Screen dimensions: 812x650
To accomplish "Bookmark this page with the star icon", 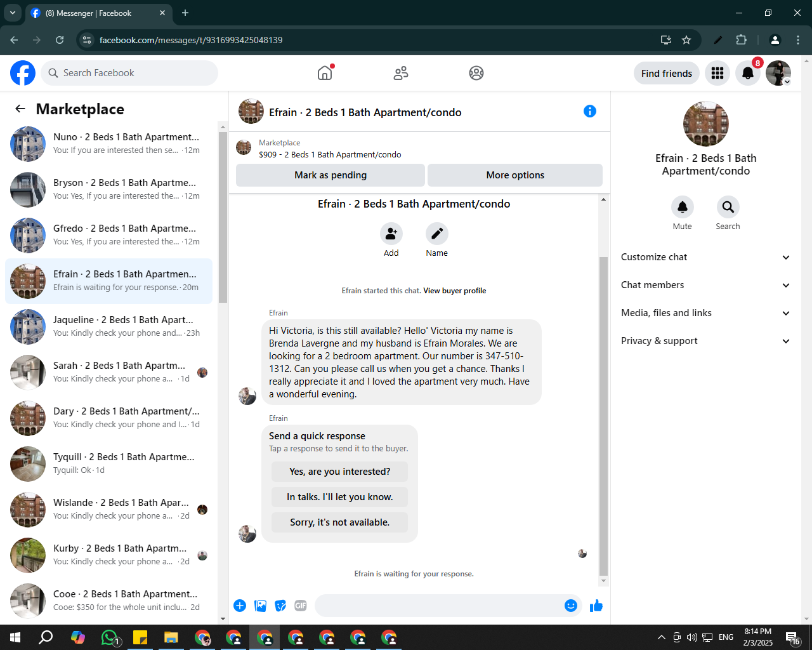I will pyautogui.click(x=686, y=40).
